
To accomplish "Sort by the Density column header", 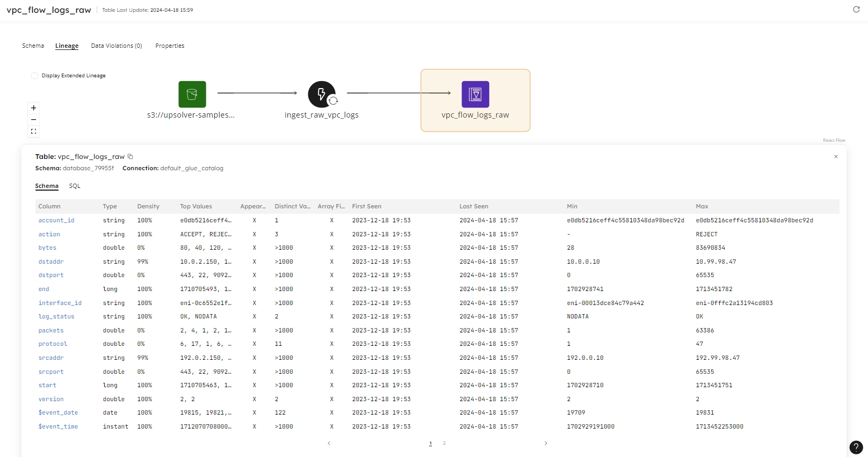I will click(148, 206).
